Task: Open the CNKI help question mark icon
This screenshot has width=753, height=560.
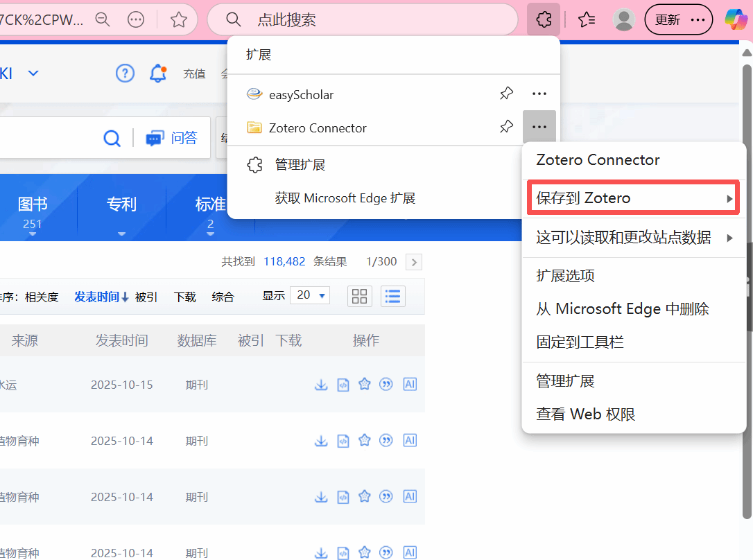Action: coord(125,73)
